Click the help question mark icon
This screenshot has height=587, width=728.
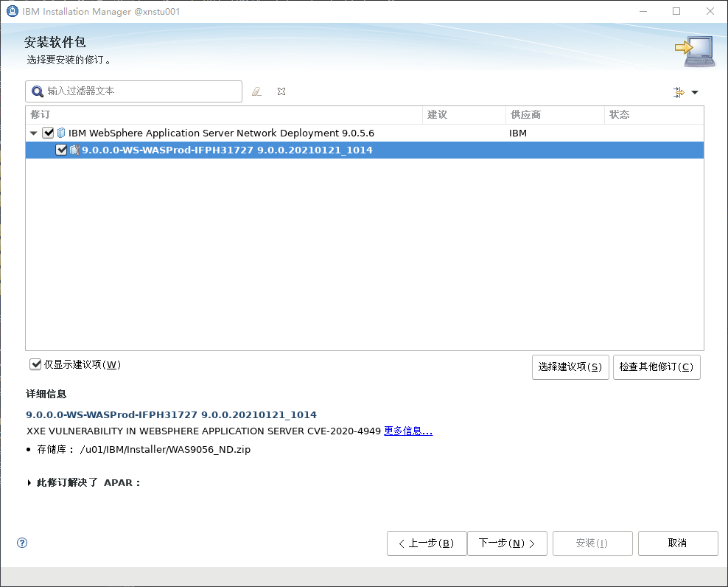tap(22, 543)
